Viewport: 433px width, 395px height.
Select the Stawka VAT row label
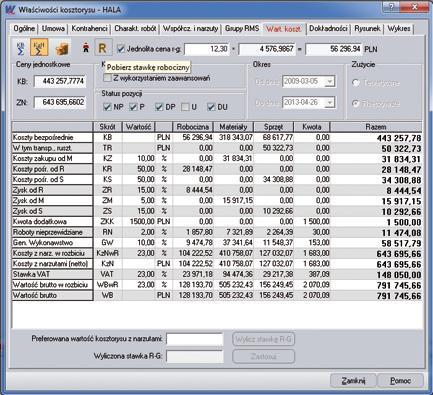click(52, 274)
